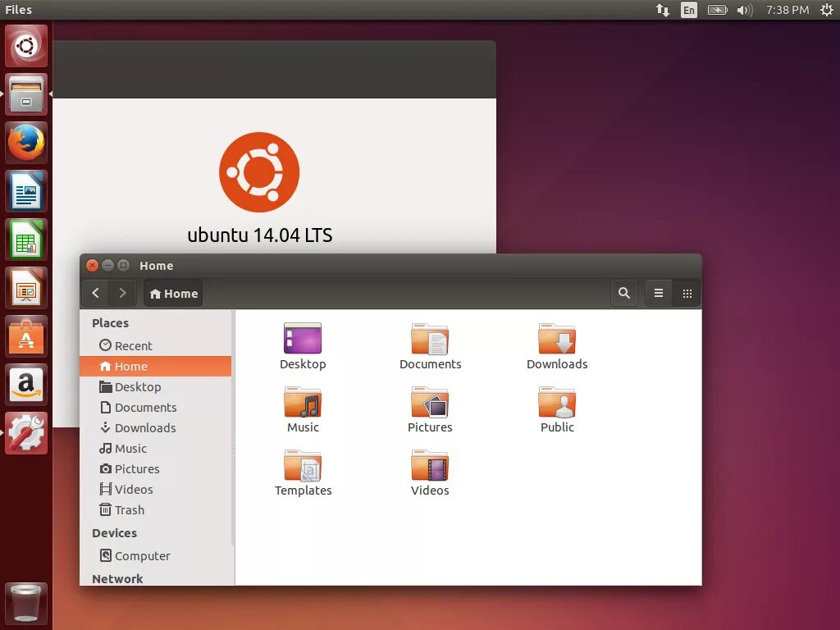840x630 pixels.
Task: Click the Places sidebar heading
Action: tap(111, 323)
